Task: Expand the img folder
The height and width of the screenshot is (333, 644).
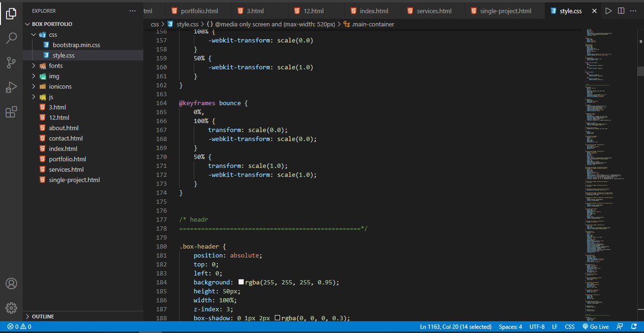Action: click(34, 76)
